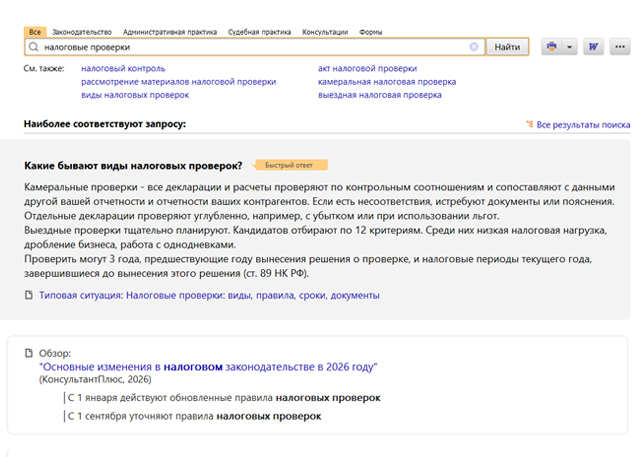Screen dimensions: 640x457
Task: Click the printer icon button
Action: pos(551,47)
